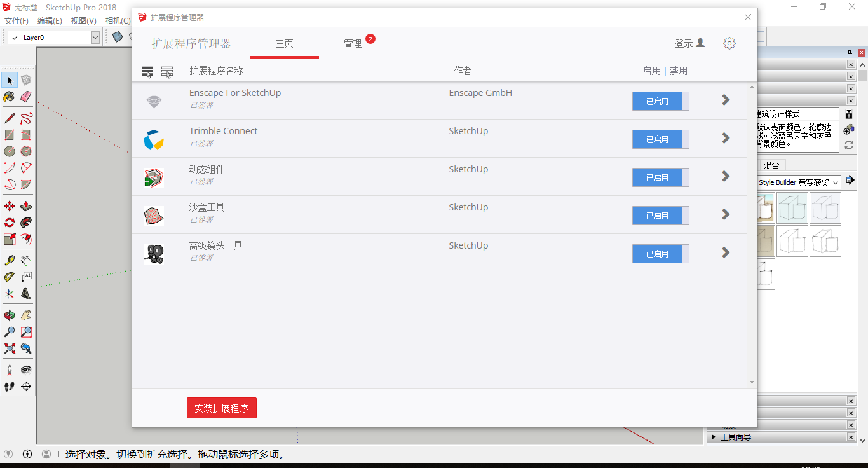This screenshot has width=868, height=468.
Task: Select the Zoom Extents tool
Action: click(x=10, y=348)
